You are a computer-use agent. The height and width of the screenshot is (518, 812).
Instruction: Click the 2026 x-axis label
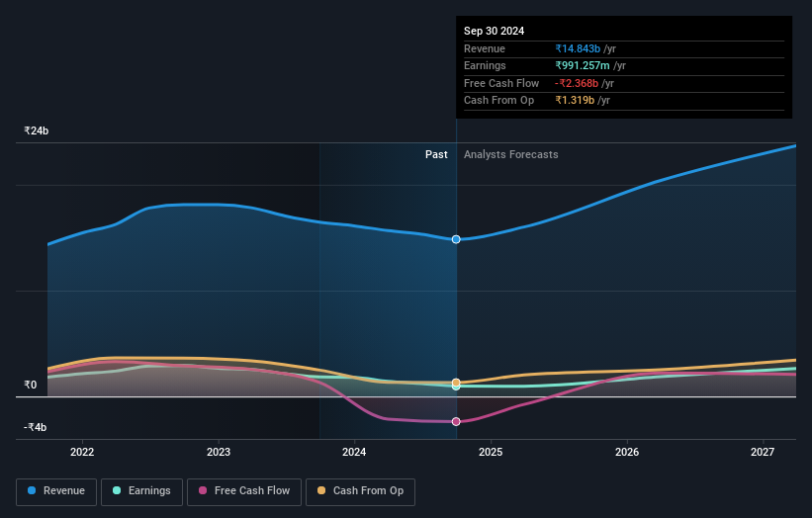point(627,452)
